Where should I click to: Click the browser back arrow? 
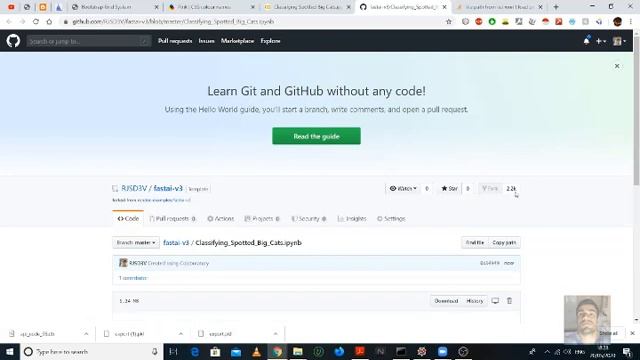(9, 22)
